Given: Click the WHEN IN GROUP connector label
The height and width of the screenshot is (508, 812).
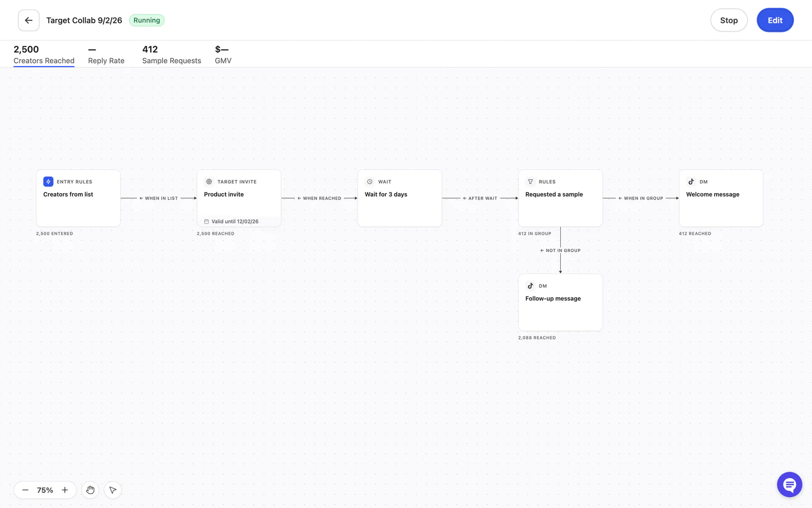Looking at the screenshot, I should tap(640, 198).
